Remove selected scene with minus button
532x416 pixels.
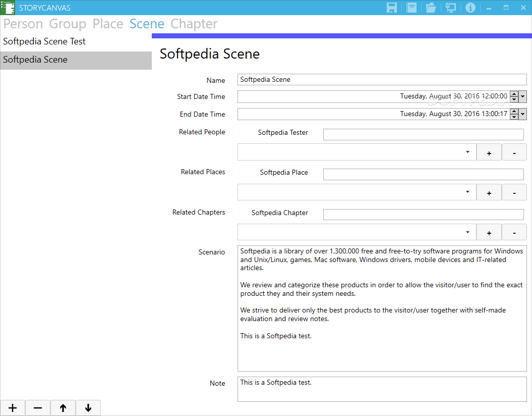[x=38, y=408]
